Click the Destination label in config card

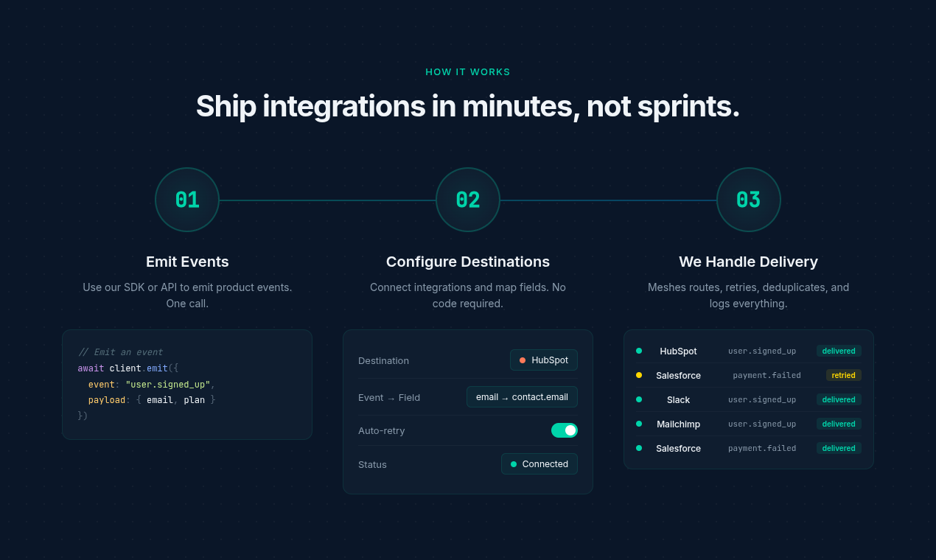coord(383,361)
